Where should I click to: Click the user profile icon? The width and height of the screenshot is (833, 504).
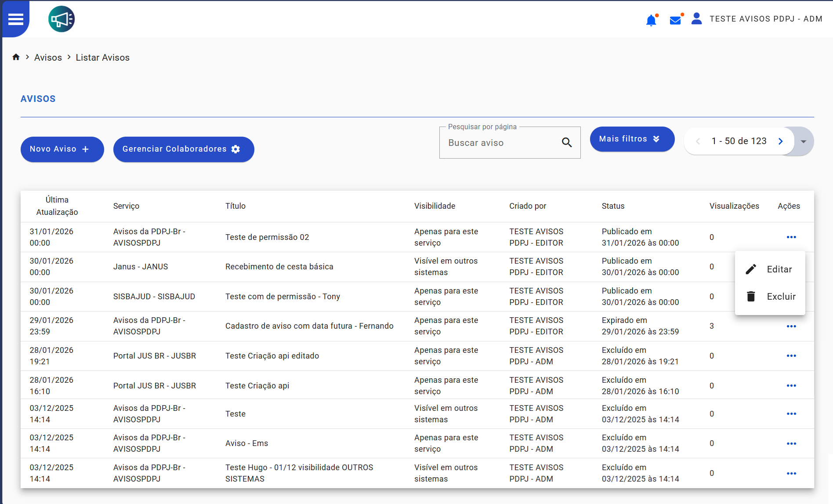(696, 19)
